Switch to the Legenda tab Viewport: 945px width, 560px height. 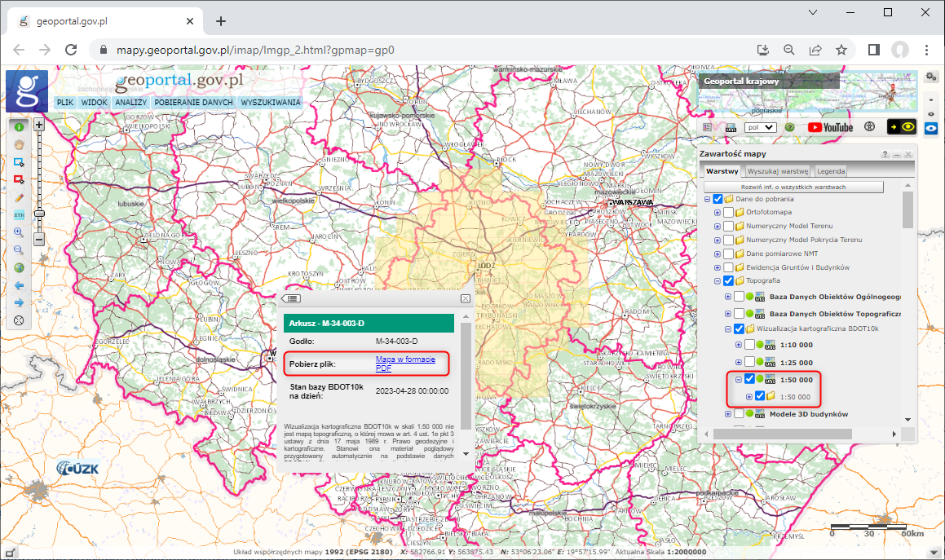coord(831,171)
